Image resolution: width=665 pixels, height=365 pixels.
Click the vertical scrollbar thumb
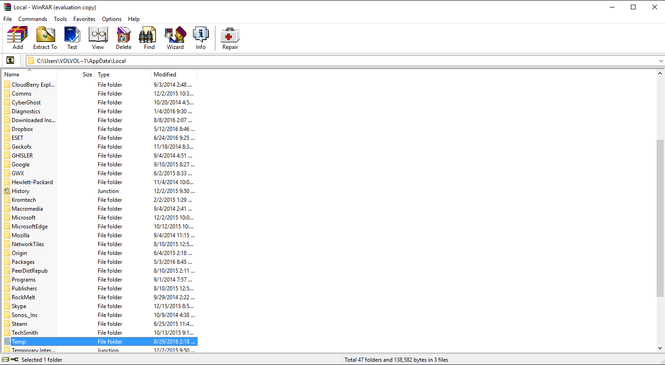[660, 218]
